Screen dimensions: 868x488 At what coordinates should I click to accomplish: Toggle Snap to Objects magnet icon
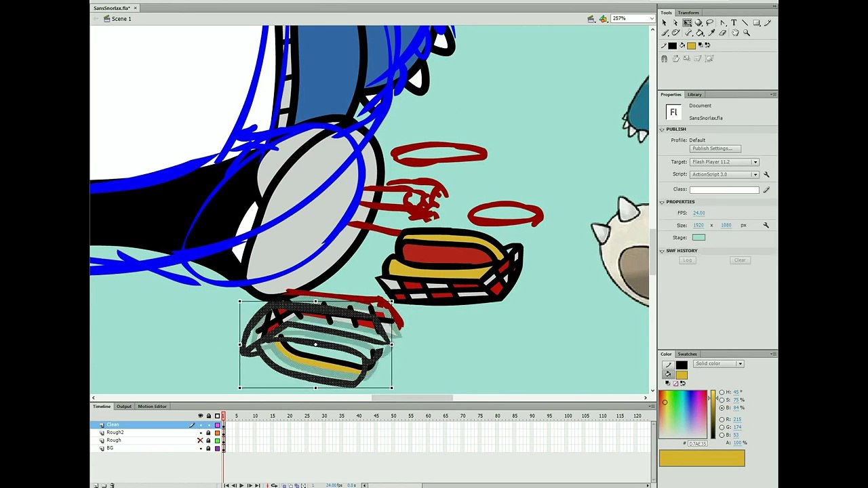tap(665, 58)
